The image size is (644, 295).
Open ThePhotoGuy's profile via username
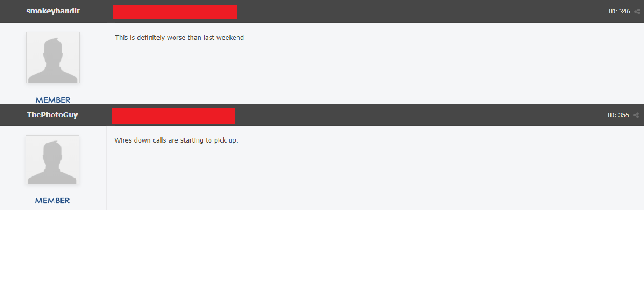pos(53,115)
